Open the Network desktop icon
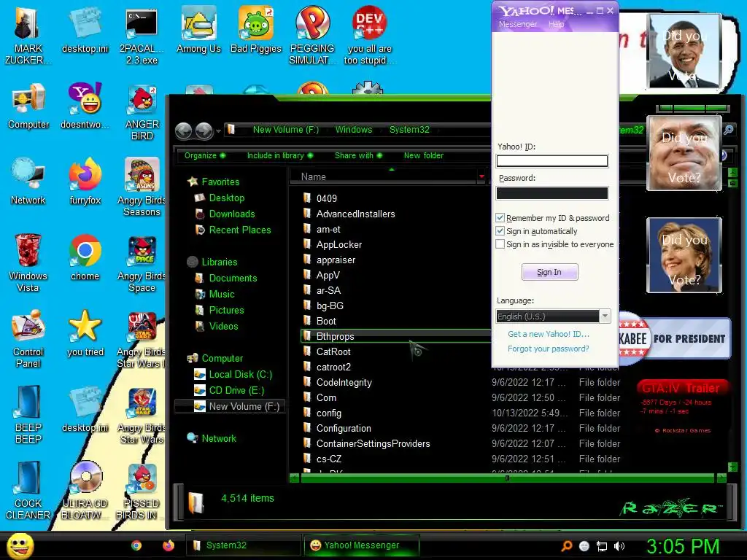This screenshot has width=747, height=560. 28,182
